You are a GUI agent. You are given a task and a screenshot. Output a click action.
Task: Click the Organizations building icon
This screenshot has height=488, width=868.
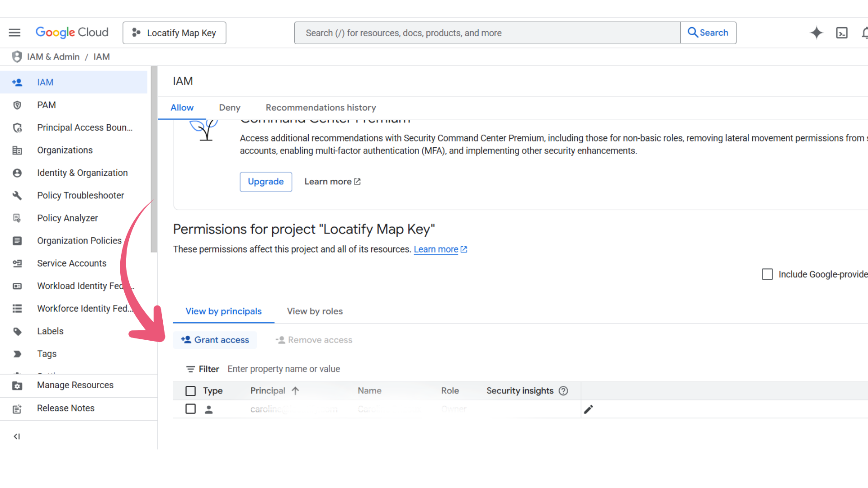(x=17, y=150)
